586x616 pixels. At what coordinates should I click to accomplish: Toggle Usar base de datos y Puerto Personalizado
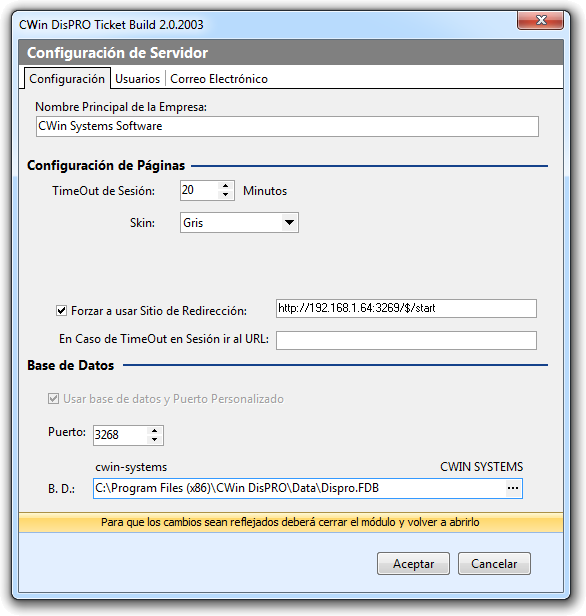click(53, 399)
